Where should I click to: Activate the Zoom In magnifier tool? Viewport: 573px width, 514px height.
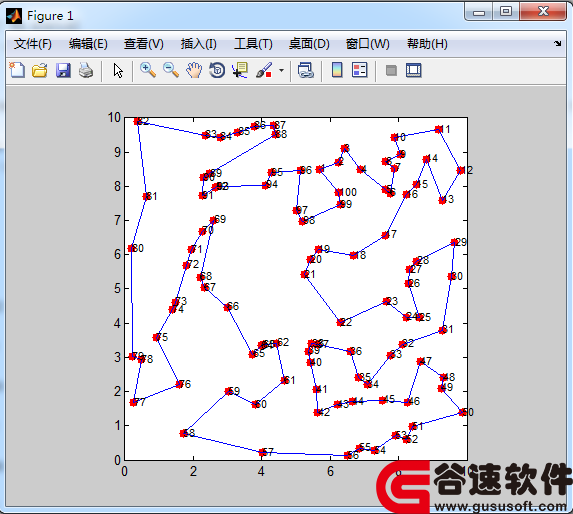click(148, 70)
